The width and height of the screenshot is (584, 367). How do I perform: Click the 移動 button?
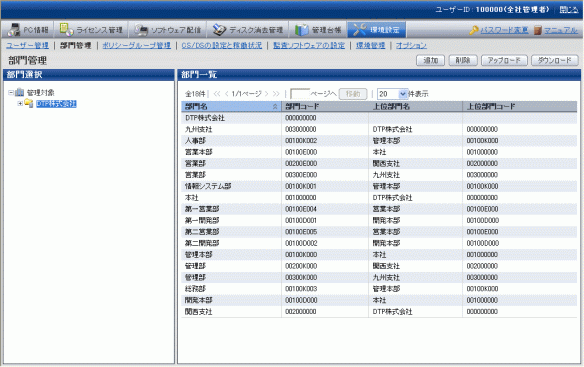pyautogui.click(x=353, y=94)
